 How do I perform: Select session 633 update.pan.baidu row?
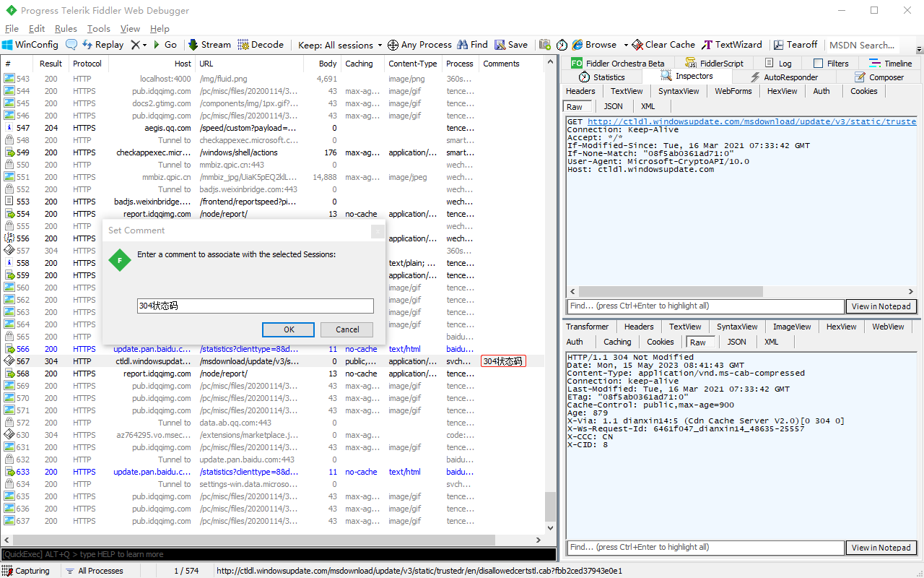pos(273,472)
